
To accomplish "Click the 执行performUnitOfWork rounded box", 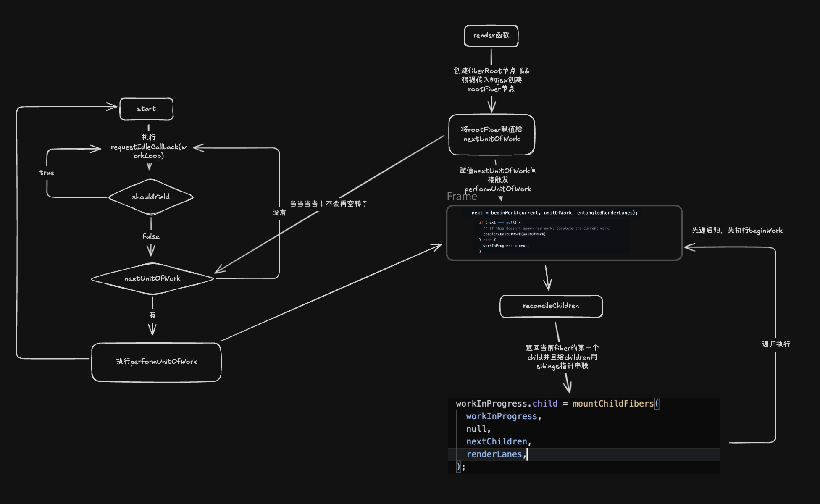I will click(156, 362).
